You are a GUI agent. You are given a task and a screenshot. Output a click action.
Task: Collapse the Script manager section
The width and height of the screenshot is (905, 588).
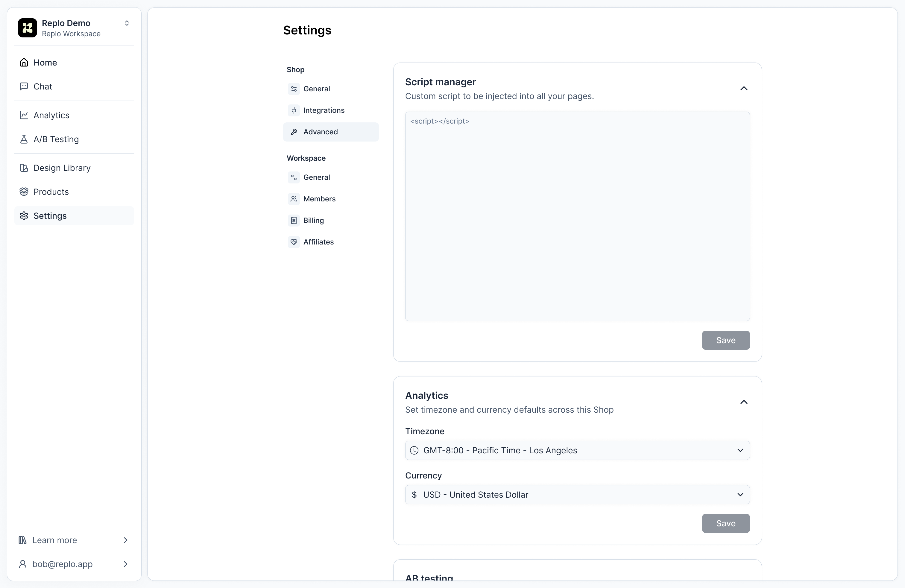(x=744, y=88)
